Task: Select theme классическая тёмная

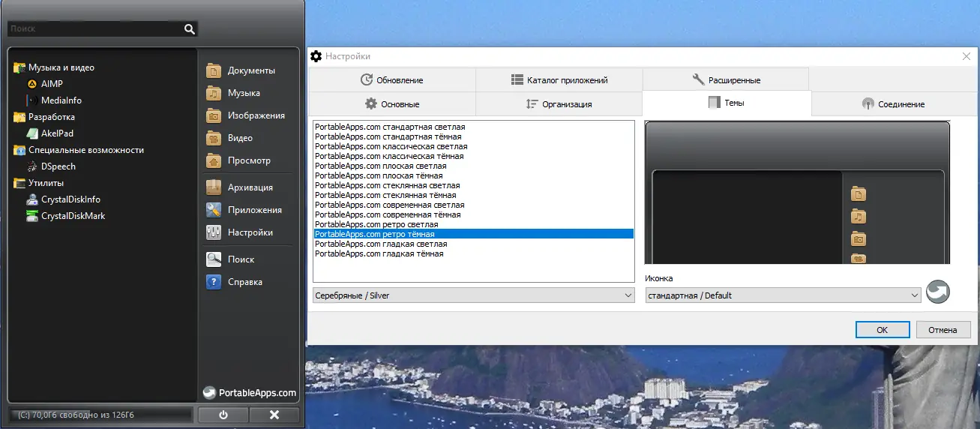Action: pyautogui.click(x=473, y=156)
